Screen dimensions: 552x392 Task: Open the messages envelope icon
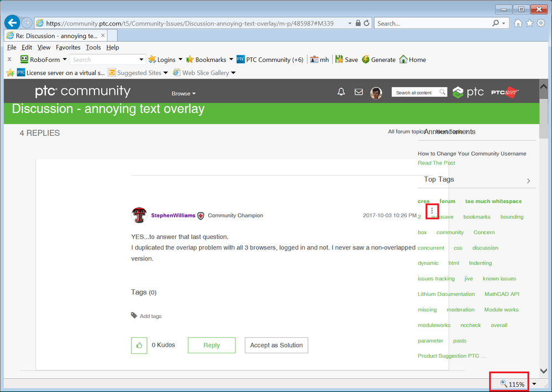tap(359, 92)
